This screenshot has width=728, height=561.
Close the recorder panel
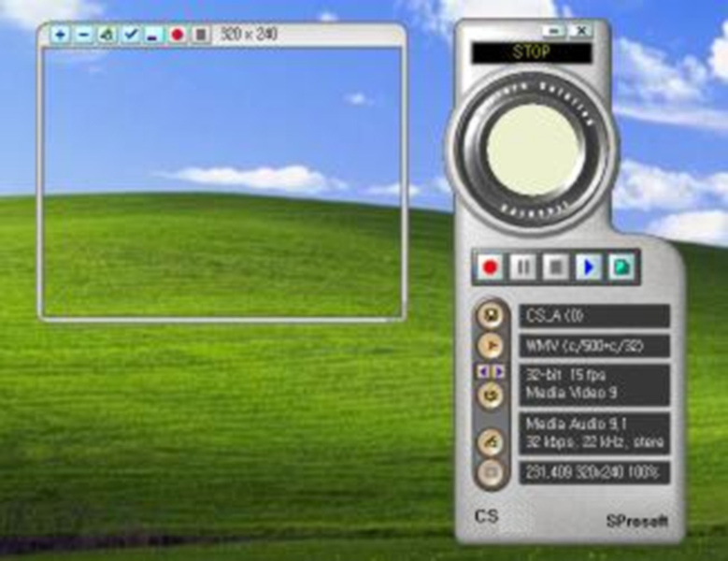tap(581, 31)
